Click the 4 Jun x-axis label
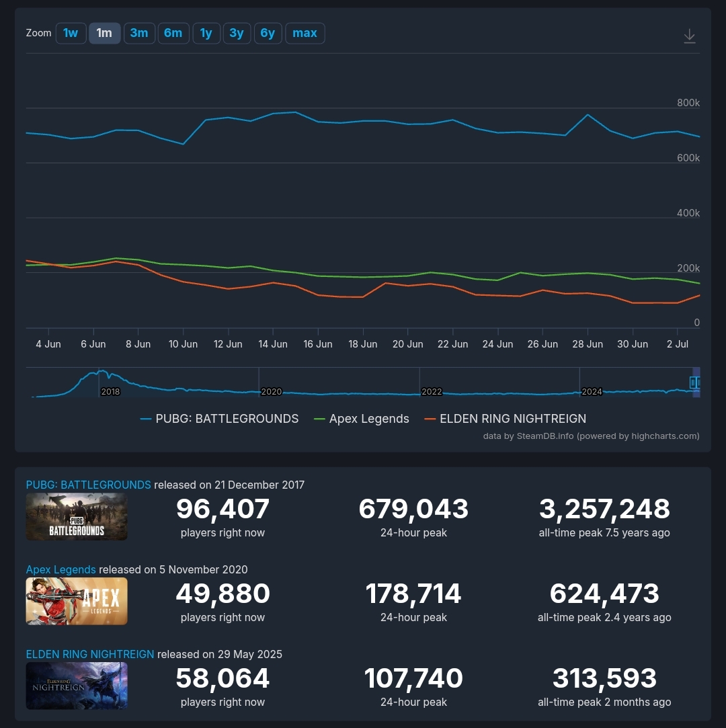Image resolution: width=726 pixels, height=728 pixels. [48, 344]
